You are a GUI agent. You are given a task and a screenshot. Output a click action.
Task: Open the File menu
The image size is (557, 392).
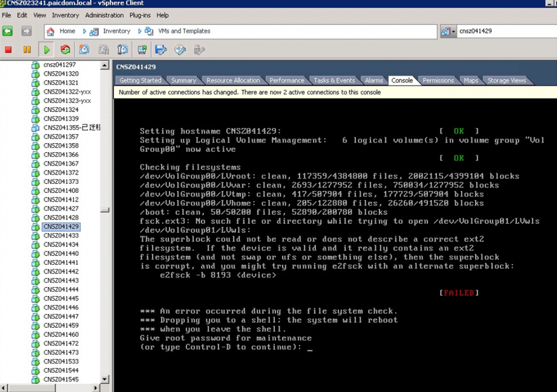(x=7, y=15)
